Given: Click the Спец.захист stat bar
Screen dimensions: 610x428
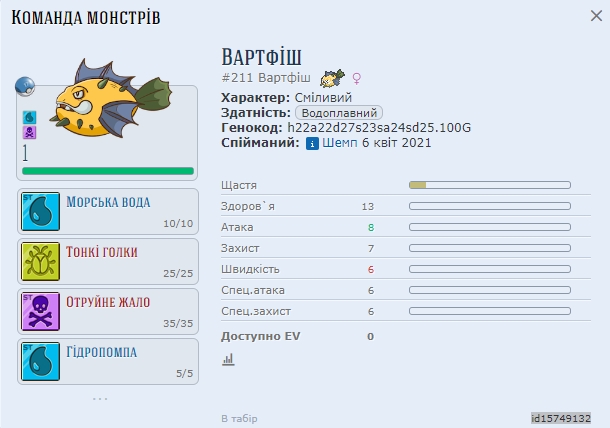Looking at the screenshot, I should pyautogui.click(x=490, y=311).
